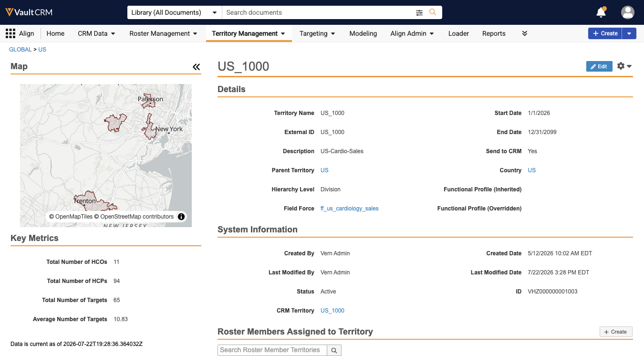Expand the Territory Management tab menu
This screenshot has height=356, width=644.
point(249,33)
